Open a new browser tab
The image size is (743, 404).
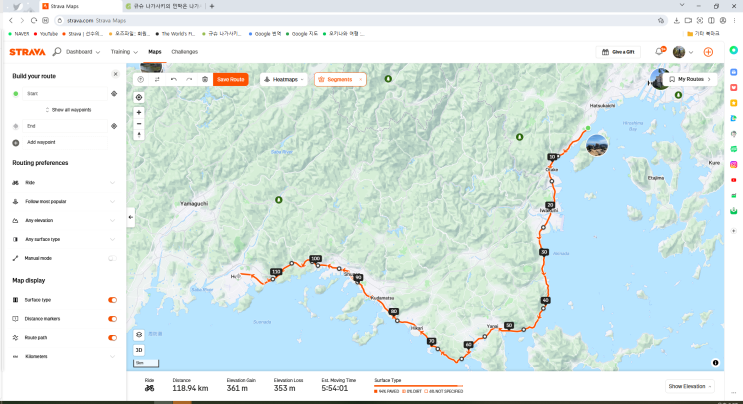[x=212, y=6]
